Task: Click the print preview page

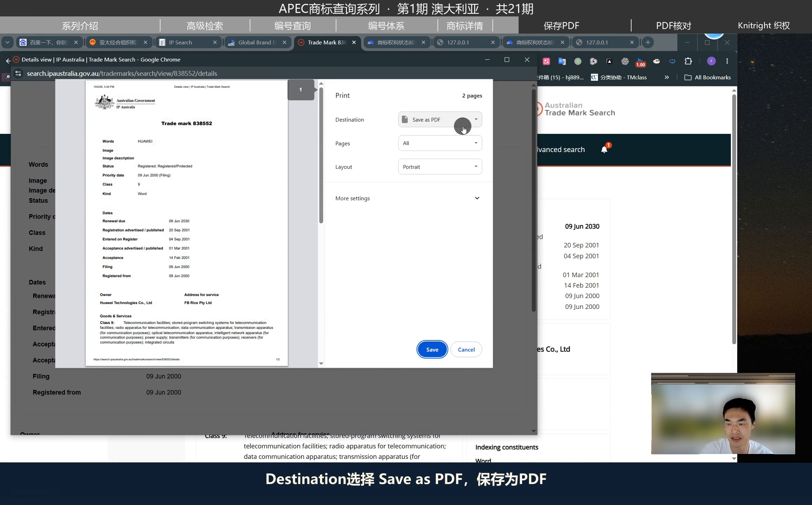Action: coord(186,223)
